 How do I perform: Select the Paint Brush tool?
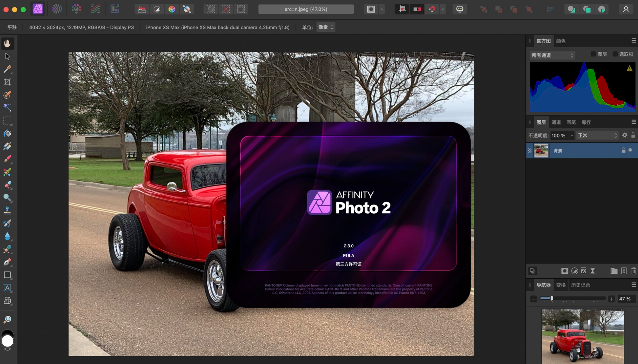click(x=7, y=159)
